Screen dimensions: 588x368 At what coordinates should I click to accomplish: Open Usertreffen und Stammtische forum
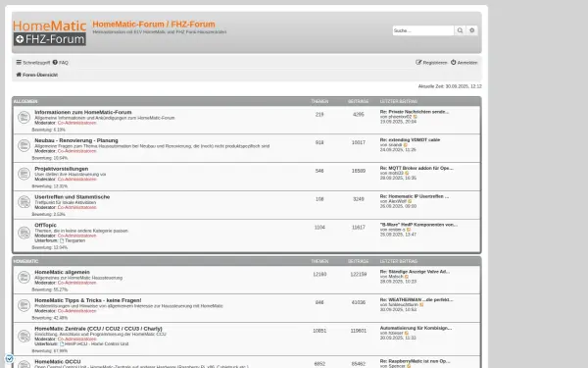[73, 197]
